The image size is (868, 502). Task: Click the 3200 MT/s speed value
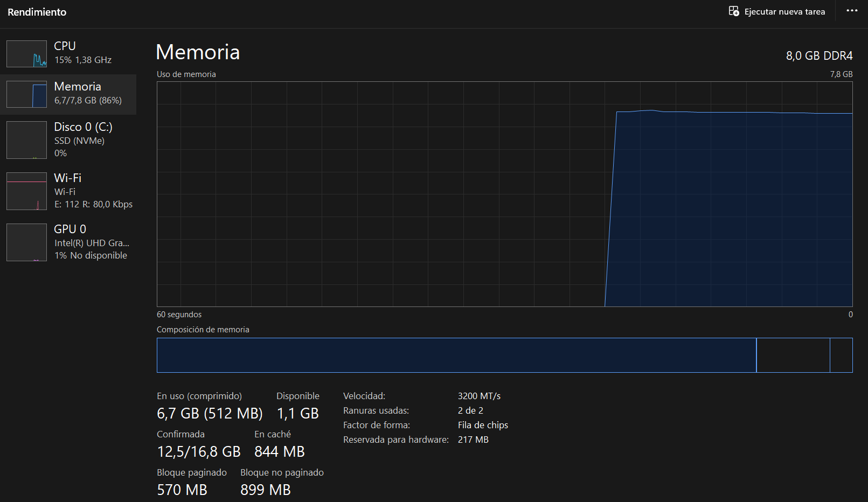[479, 396]
